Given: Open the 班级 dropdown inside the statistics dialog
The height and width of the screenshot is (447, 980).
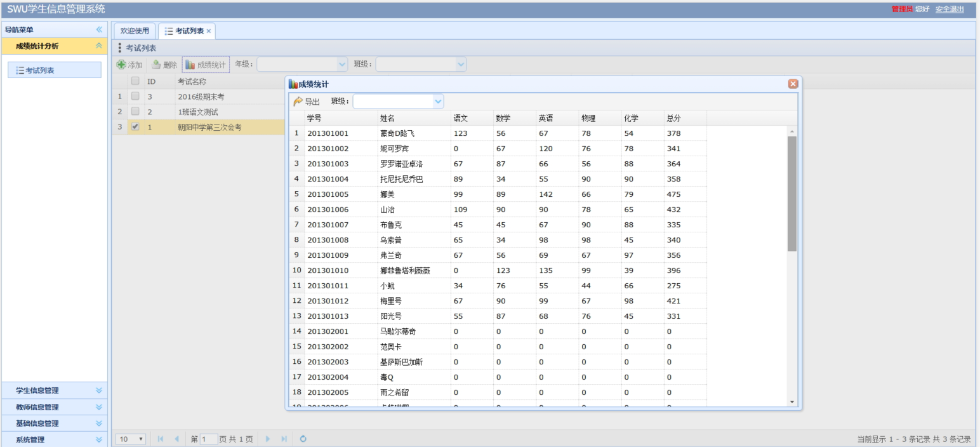Looking at the screenshot, I should pos(438,102).
